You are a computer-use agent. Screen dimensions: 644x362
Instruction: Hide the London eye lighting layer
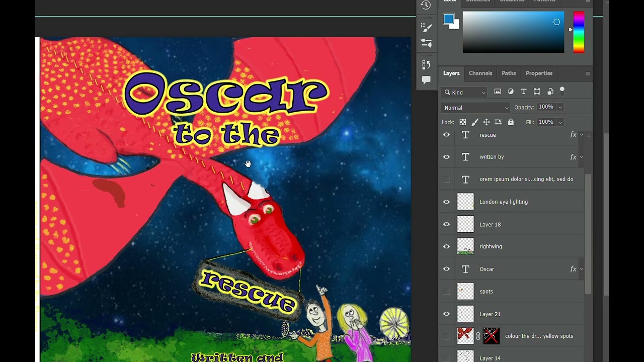[x=446, y=202]
